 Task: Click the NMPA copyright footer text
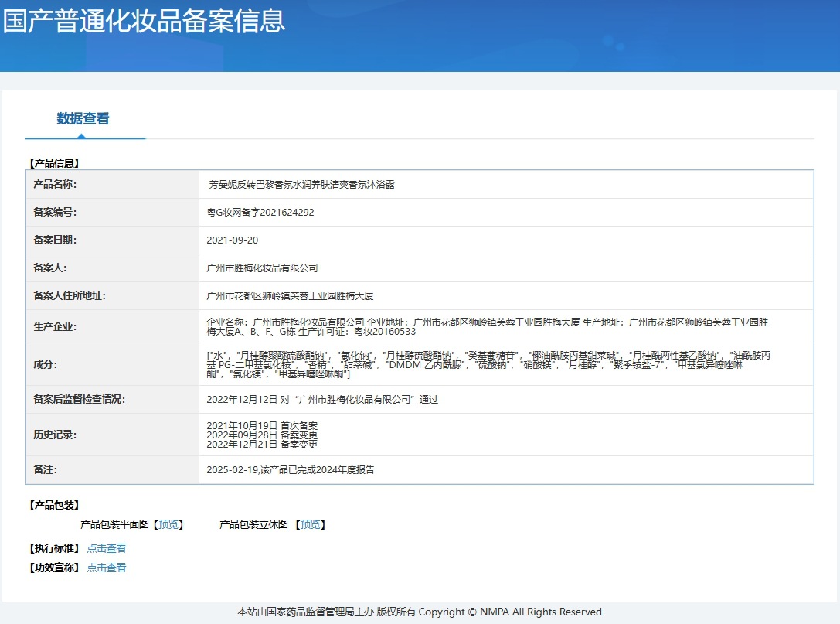coord(420,612)
